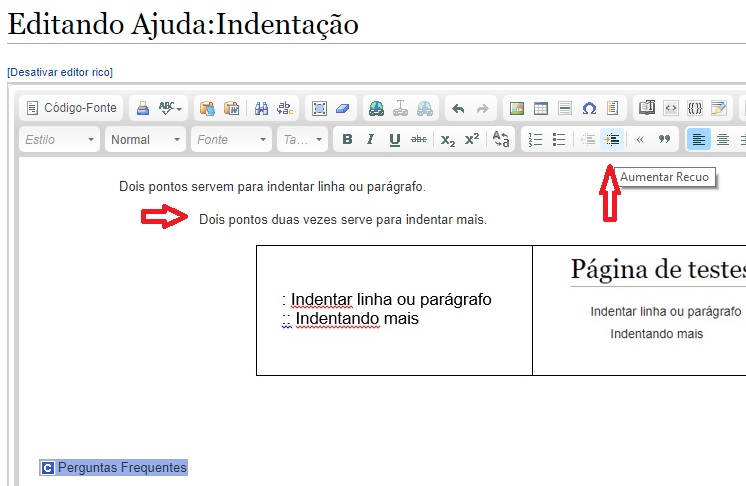Click the insert anchor icon
Viewport: 746px width, 486px height.
point(400,108)
